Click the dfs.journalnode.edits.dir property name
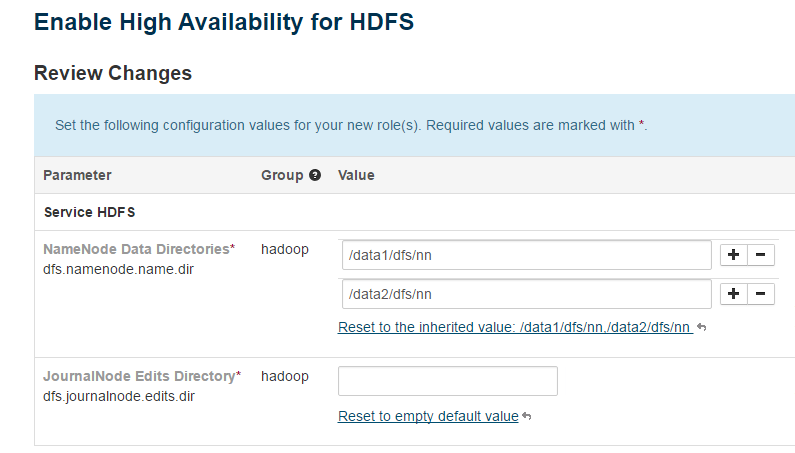The width and height of the screenshot is (795, 453). click(x=118, y=396)
